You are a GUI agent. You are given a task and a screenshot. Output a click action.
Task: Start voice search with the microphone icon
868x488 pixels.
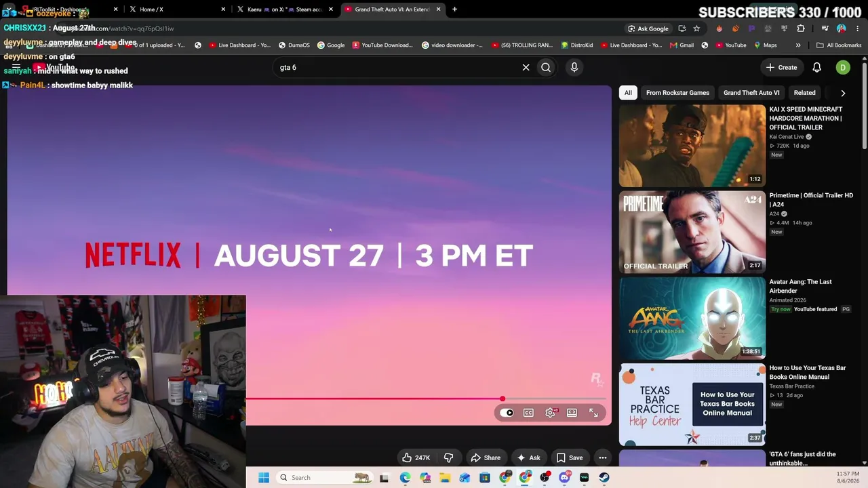tap(574, 67)
